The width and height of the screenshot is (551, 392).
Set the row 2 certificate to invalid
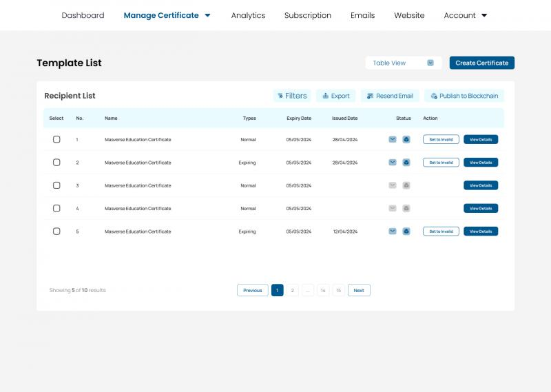tap(441, 163)
